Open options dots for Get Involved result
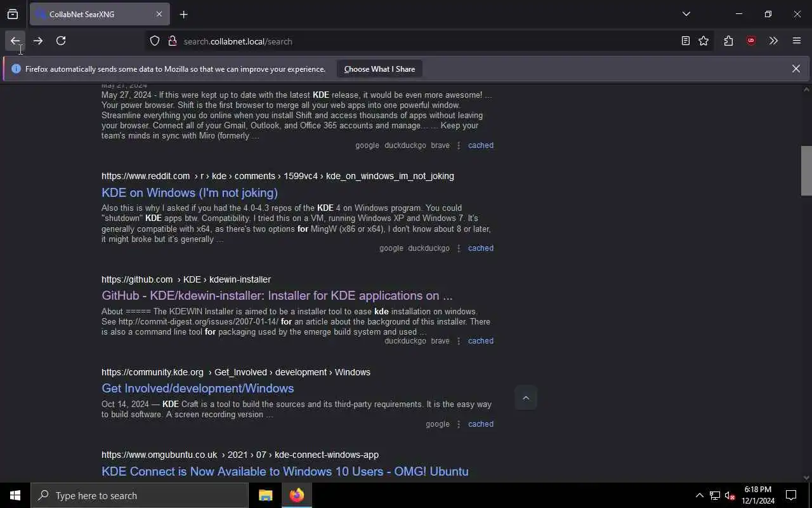The image size is (812, 508). tap(459, 424)
